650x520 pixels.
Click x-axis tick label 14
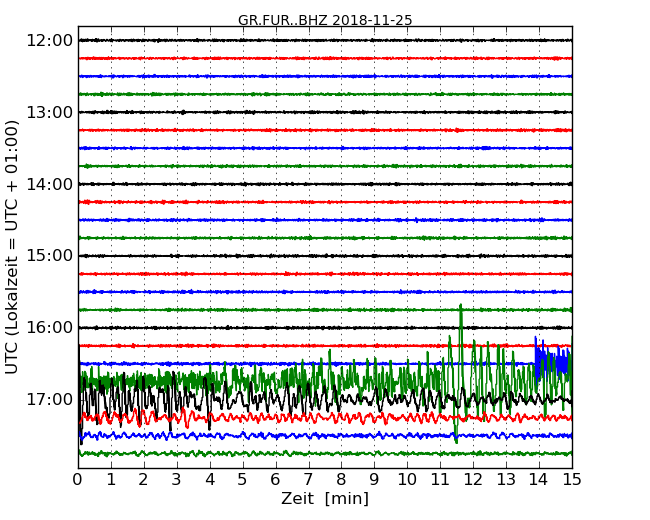tap(539, 480)
